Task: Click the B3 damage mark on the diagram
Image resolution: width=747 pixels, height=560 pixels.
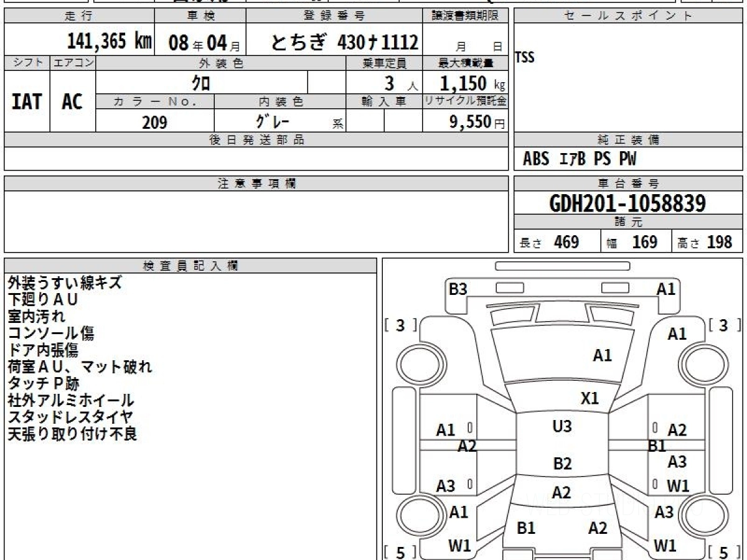Action: (x=458, y=289)
